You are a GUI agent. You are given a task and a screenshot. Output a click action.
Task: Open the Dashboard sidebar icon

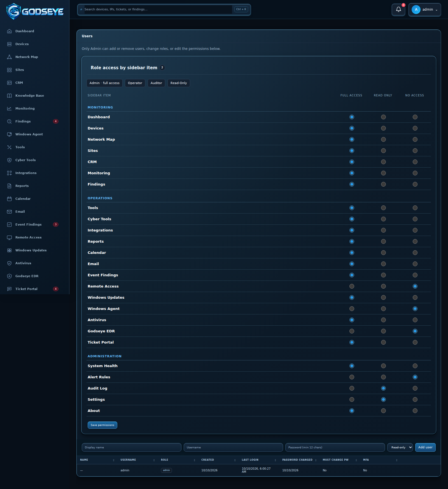point(9,31)
